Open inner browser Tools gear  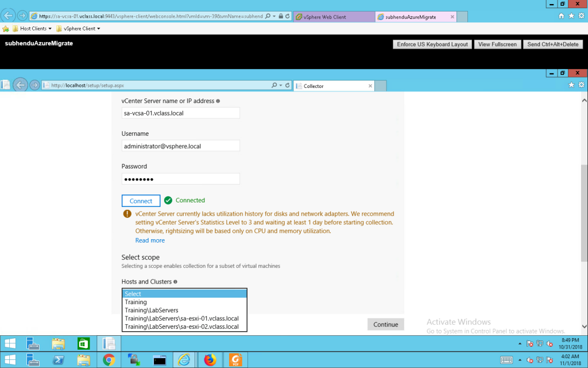(x=581, y=85)
